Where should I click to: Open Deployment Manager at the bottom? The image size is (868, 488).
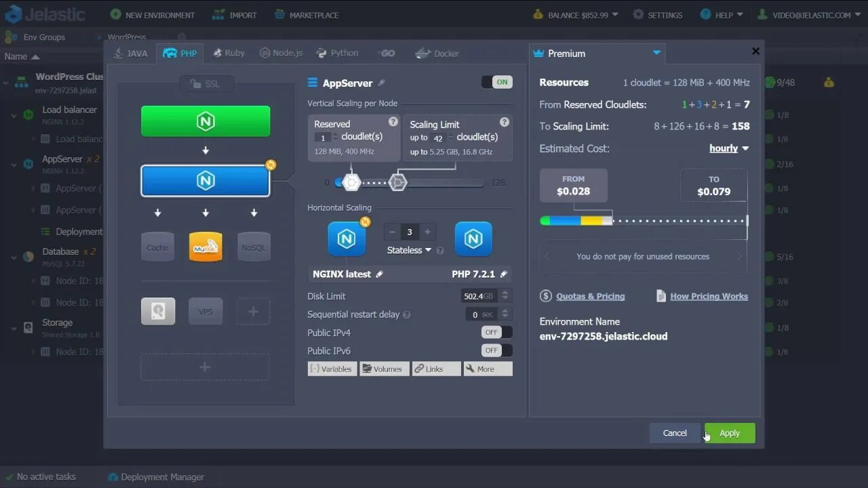[x=156, y=477]
